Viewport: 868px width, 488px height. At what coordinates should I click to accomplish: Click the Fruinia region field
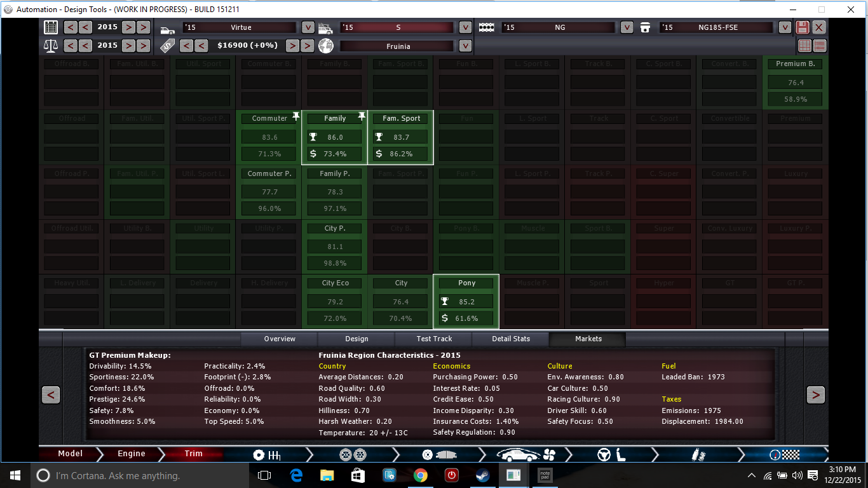[x=398, y=46]
